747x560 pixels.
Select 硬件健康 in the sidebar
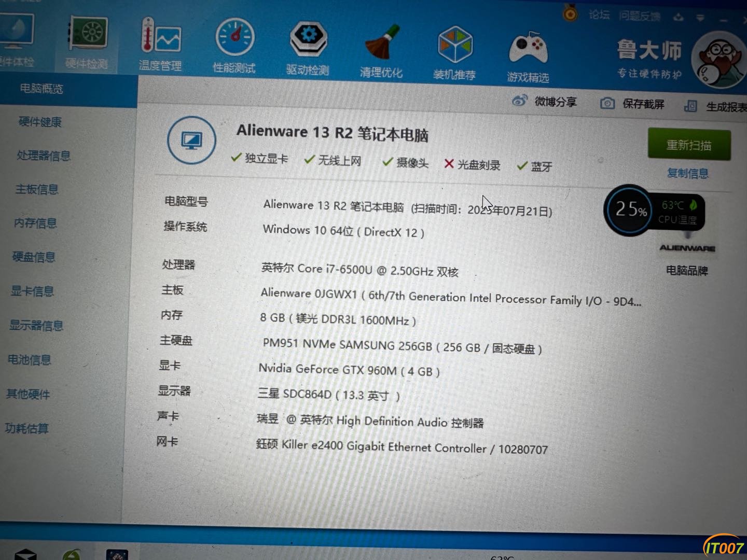point(40,122)
